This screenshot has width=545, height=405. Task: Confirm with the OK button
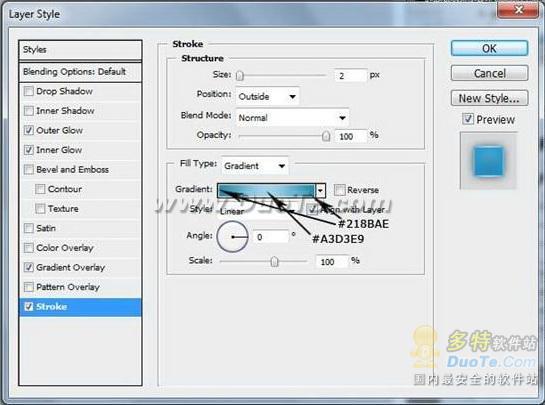(489, 48)
